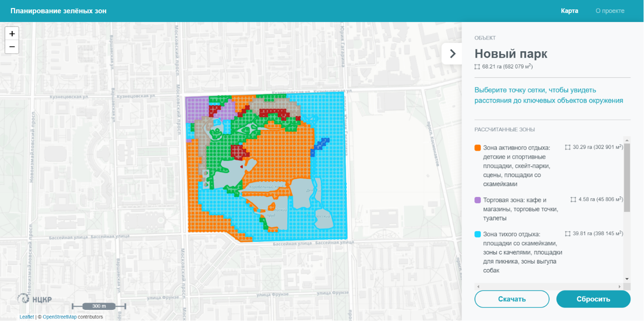Click the Планирование зелёных зон title

[59, 11]
